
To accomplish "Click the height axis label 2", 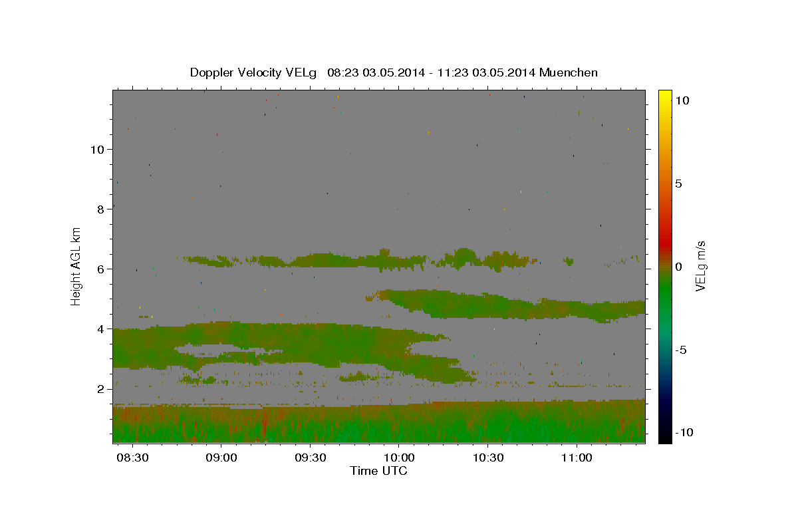I will point(101,388).
